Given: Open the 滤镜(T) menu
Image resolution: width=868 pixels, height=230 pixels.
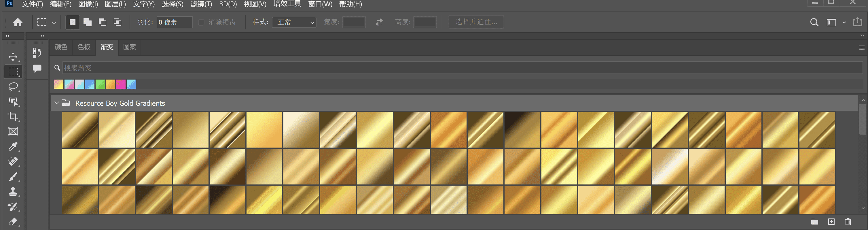Looking at the screenshot, I should click(x=201, y=4).
